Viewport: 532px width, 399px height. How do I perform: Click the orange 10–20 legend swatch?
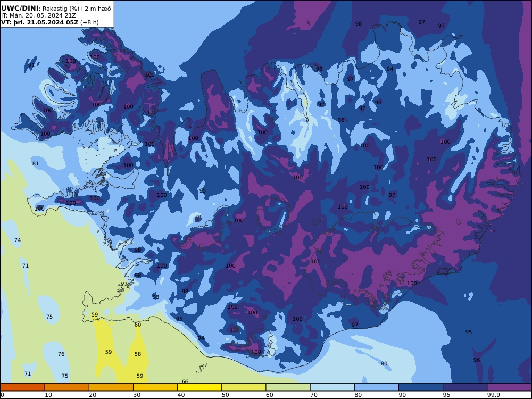(x=67, y=387)
